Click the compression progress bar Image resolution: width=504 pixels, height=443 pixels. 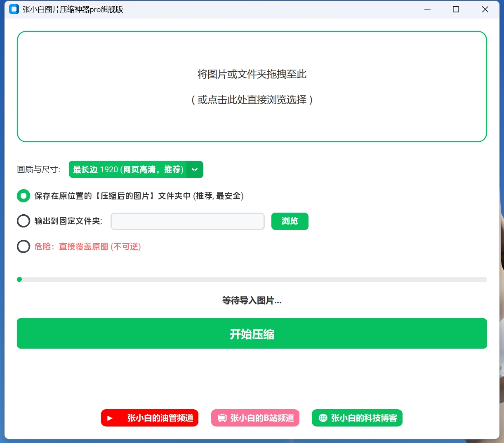tap(252, 279)
